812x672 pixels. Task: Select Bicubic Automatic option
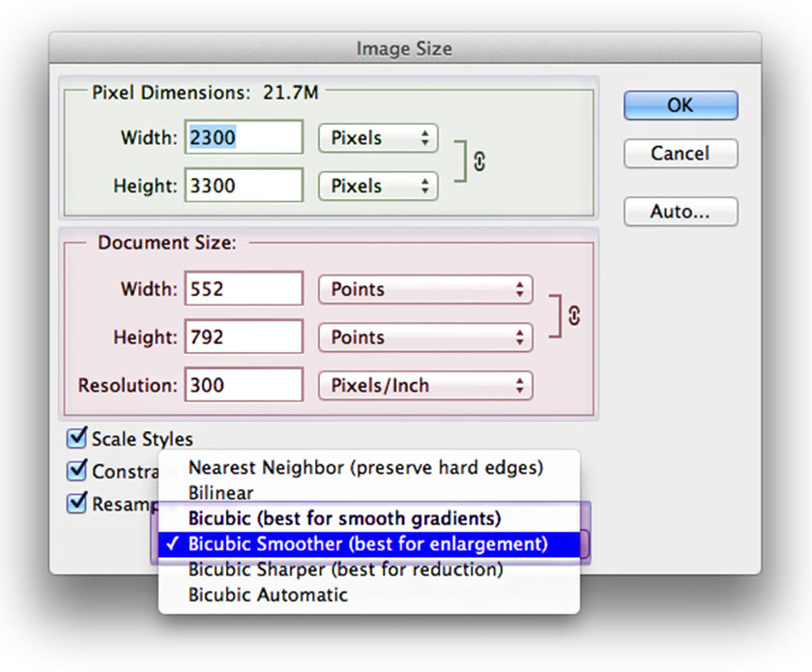coord(268,595)
